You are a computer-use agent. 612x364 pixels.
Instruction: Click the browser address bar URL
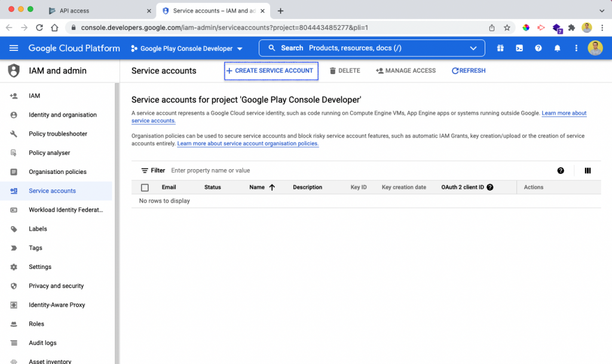pos(225,27)
